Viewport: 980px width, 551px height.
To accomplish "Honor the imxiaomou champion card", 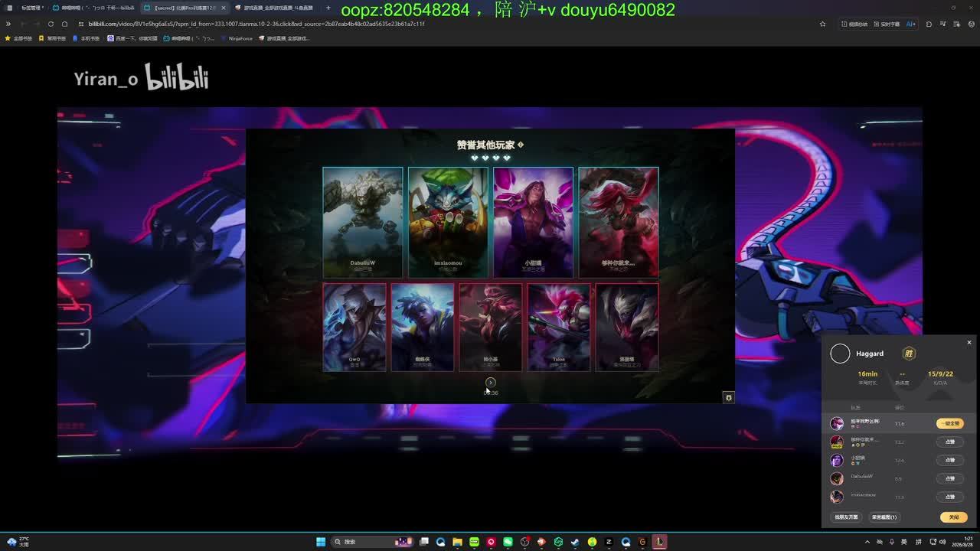I will [x=448, y=222].
